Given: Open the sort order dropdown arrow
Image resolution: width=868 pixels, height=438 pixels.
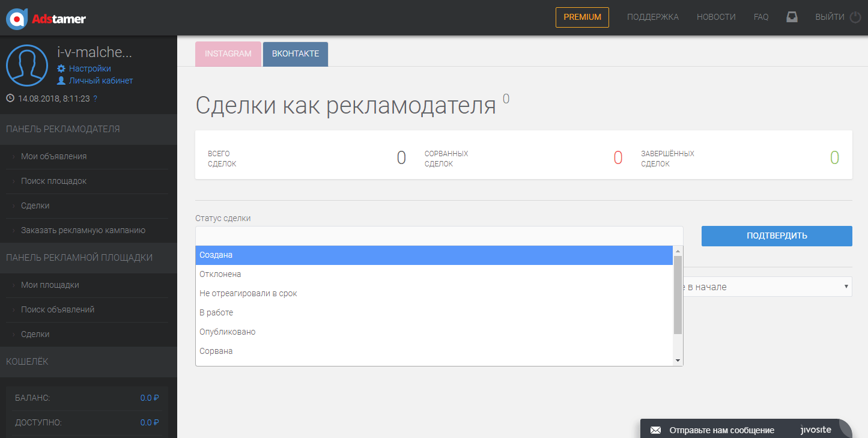Looking at the screenshot, I should 846,287.
